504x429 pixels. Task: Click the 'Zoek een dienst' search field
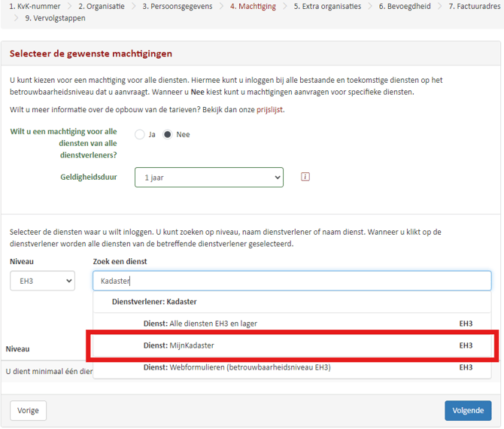pyautogui.click(x=292, y=281)
